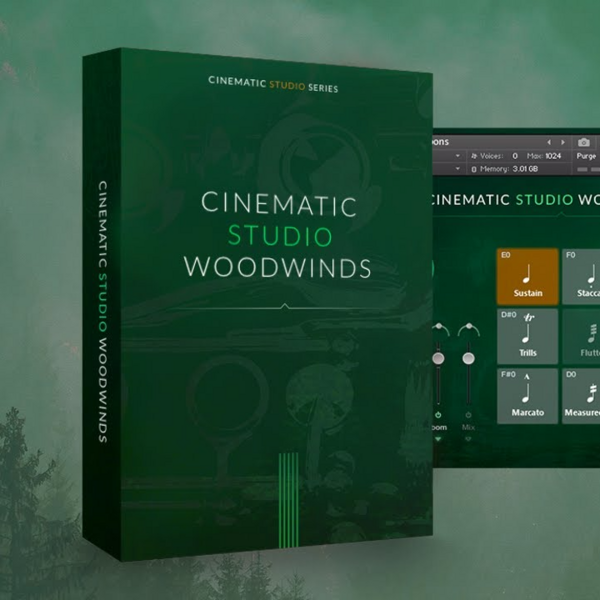
Task: Open the Purge menu
Action: (586, 156)
